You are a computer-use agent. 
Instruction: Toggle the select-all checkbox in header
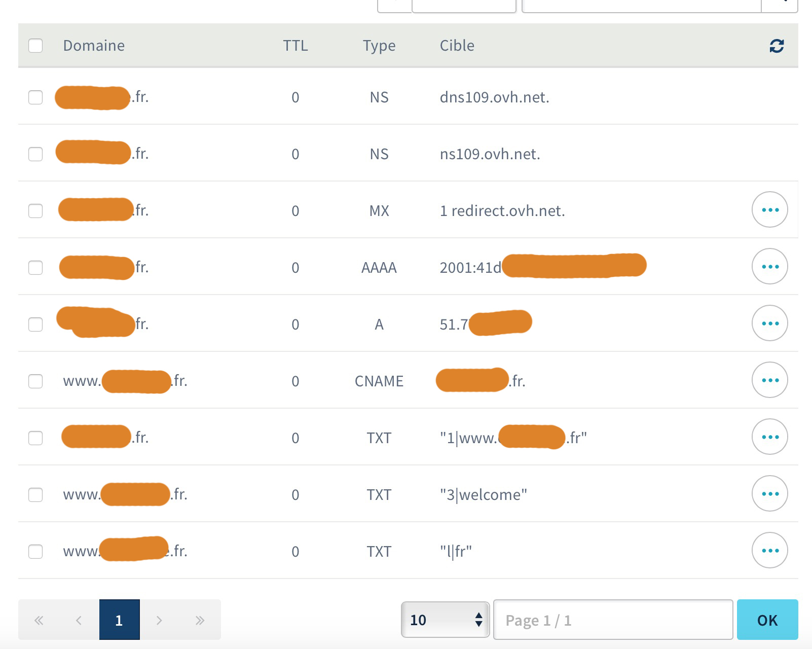pyautogui.click(x=35, y=46)
